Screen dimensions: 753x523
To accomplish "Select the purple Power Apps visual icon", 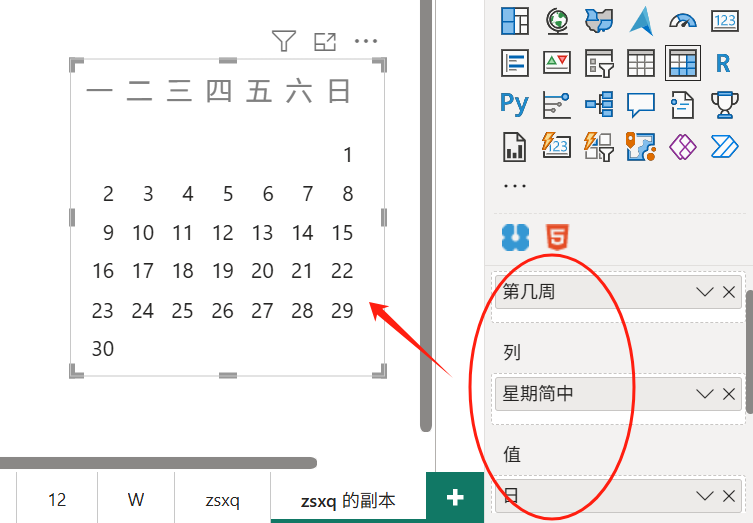I will point(683,146).
